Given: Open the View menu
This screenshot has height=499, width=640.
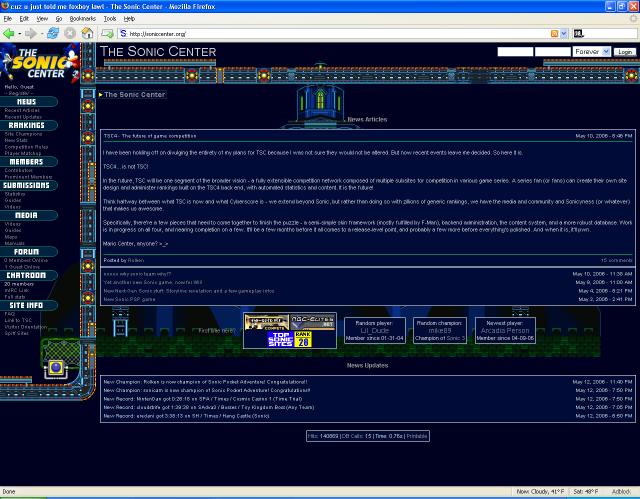Looking at the screenshot, I should click(42, 19).
